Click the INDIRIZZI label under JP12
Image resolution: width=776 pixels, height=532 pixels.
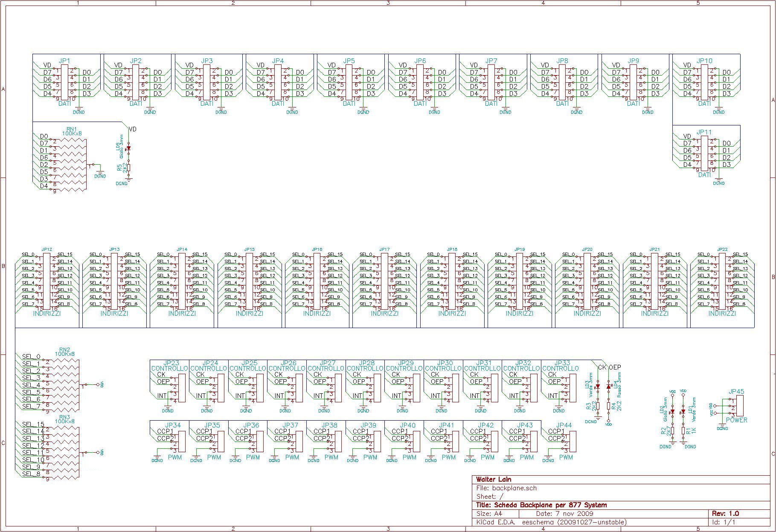(x=47, y=314)
